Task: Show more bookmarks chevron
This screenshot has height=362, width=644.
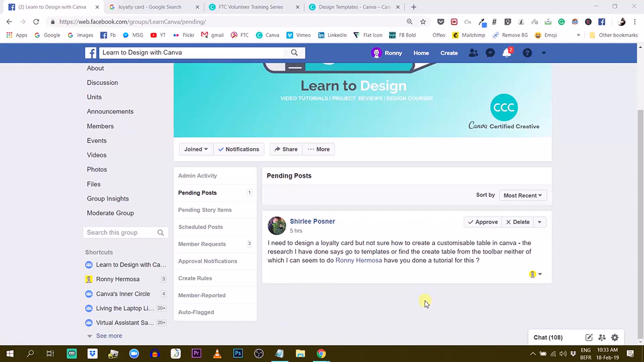Action: click(578, 35)
